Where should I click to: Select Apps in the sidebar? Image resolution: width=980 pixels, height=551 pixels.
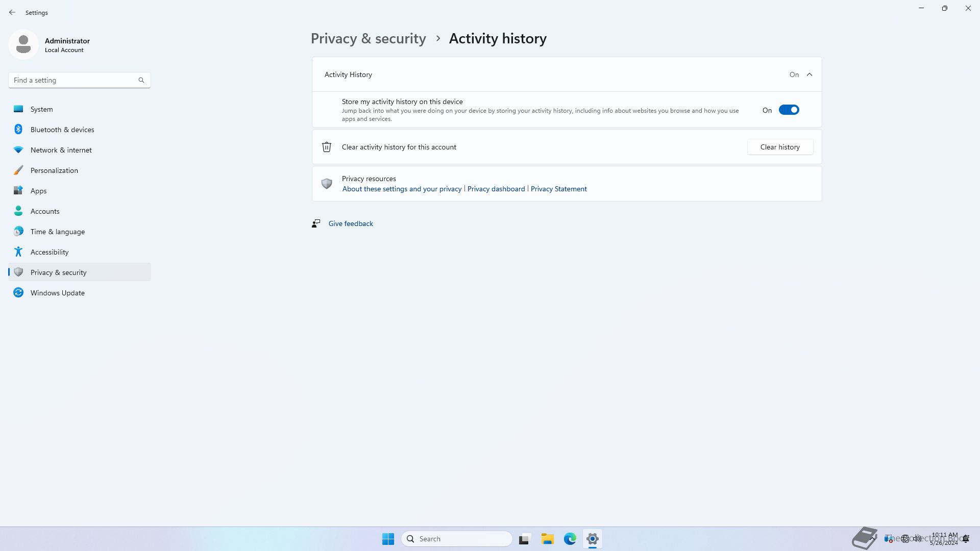[x=38, y=191]
